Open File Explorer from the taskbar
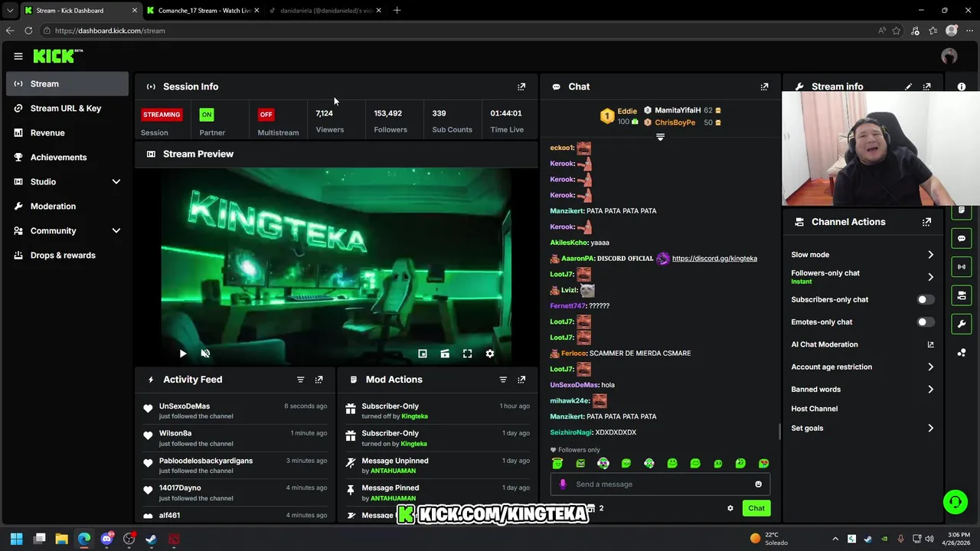 tap(61, 539)
